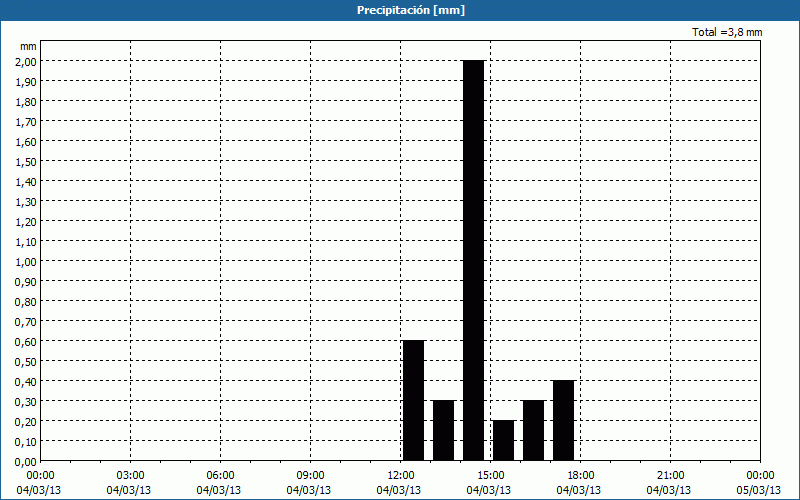Select the 1,00 y-axis value

(27, 261)
